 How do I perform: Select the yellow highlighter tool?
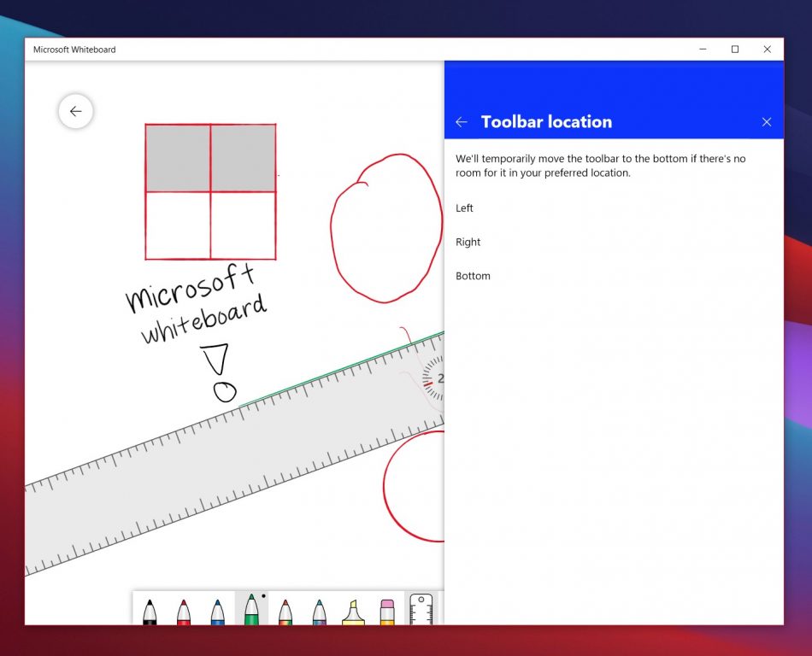pyautogui.click(x=353, y=612)
